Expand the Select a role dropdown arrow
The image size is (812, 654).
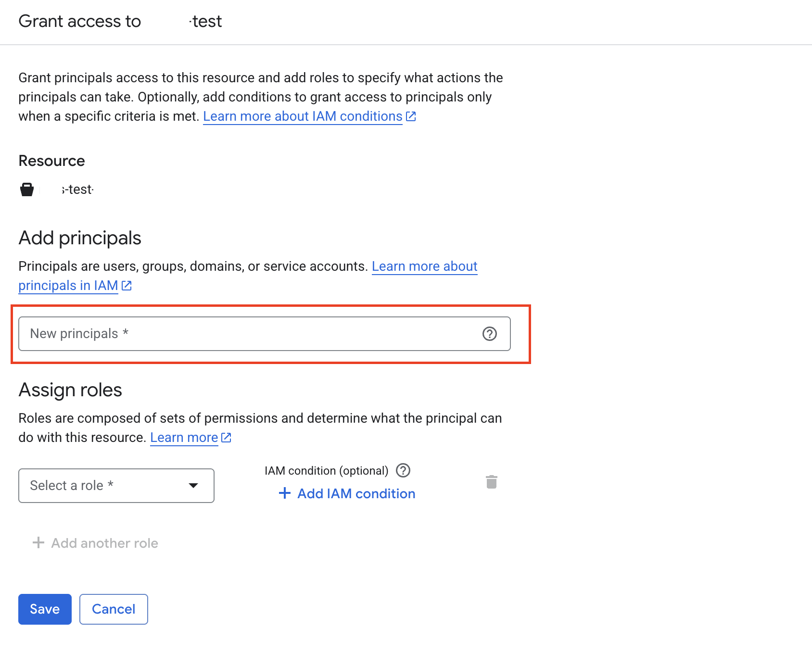[x=193, y=486]
